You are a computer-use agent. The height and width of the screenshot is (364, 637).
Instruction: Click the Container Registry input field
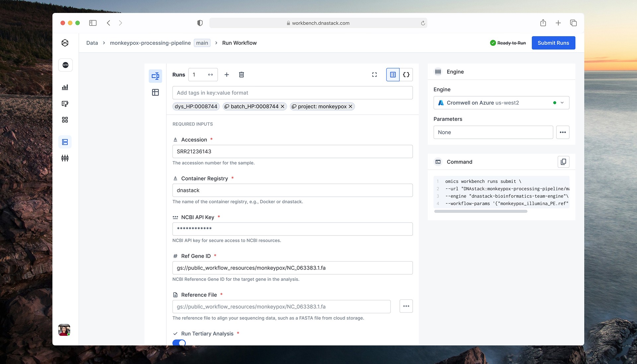(293, 190)
